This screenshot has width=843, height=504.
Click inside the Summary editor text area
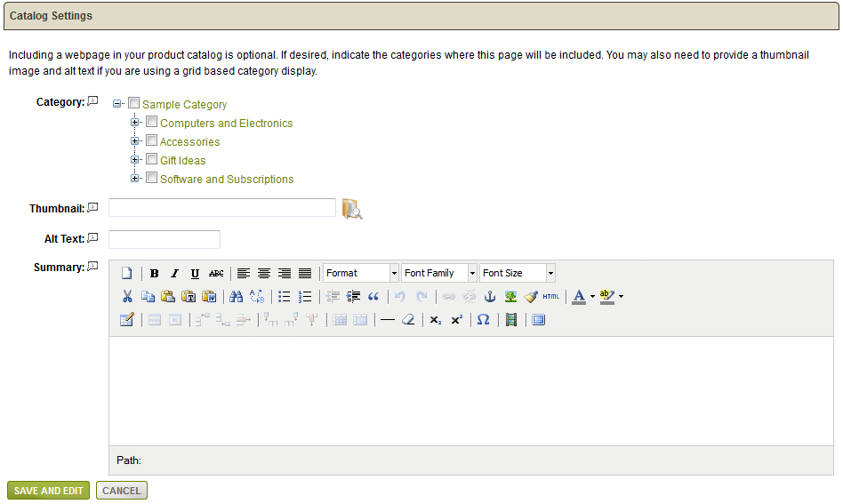click(471, 391)
